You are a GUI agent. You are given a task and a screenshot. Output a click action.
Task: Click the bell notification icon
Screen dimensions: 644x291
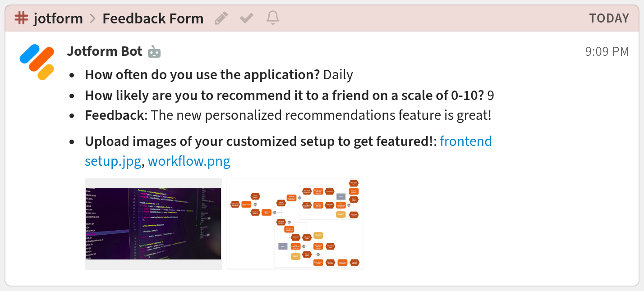(273, 18)
